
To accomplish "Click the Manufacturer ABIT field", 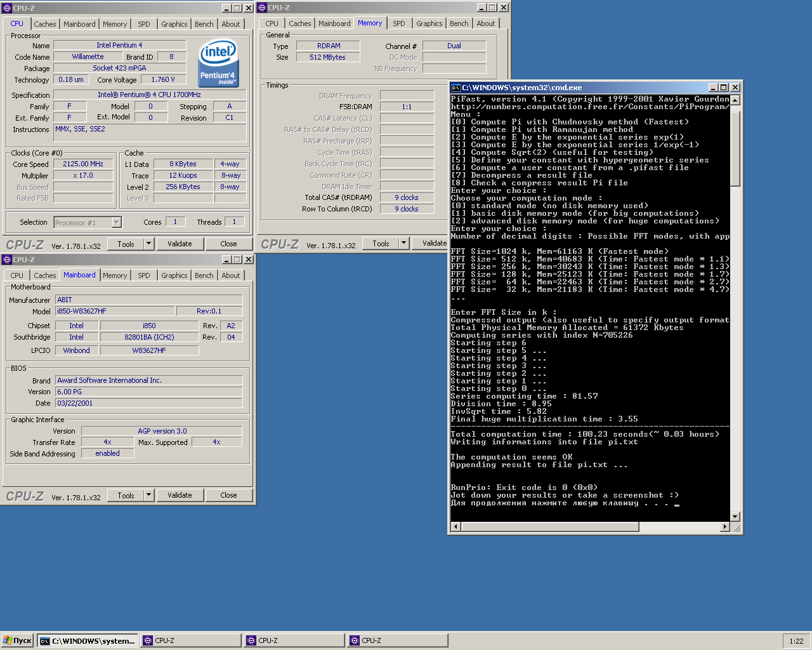I will pyautogui.click(x=148, y=300).
